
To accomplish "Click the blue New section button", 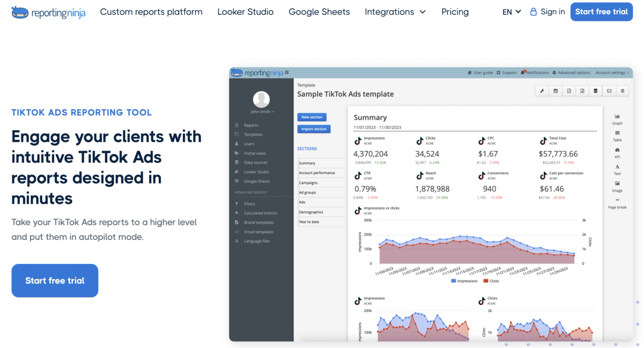I will pos(312,117).
